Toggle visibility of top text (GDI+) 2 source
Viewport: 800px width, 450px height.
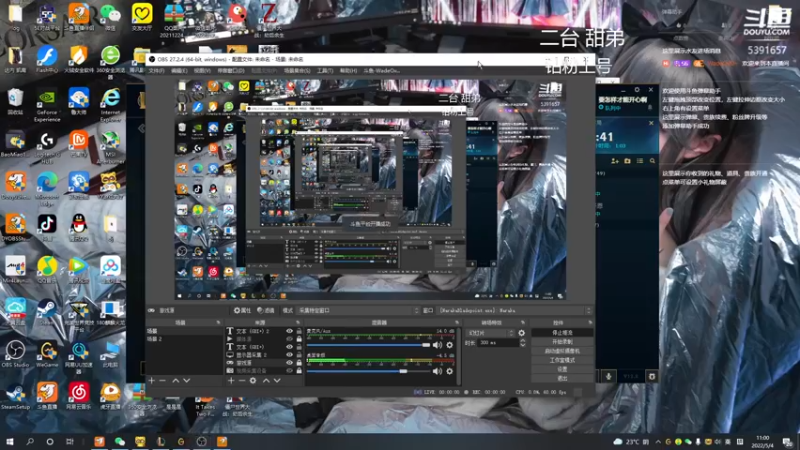click(x=290, y=331)
